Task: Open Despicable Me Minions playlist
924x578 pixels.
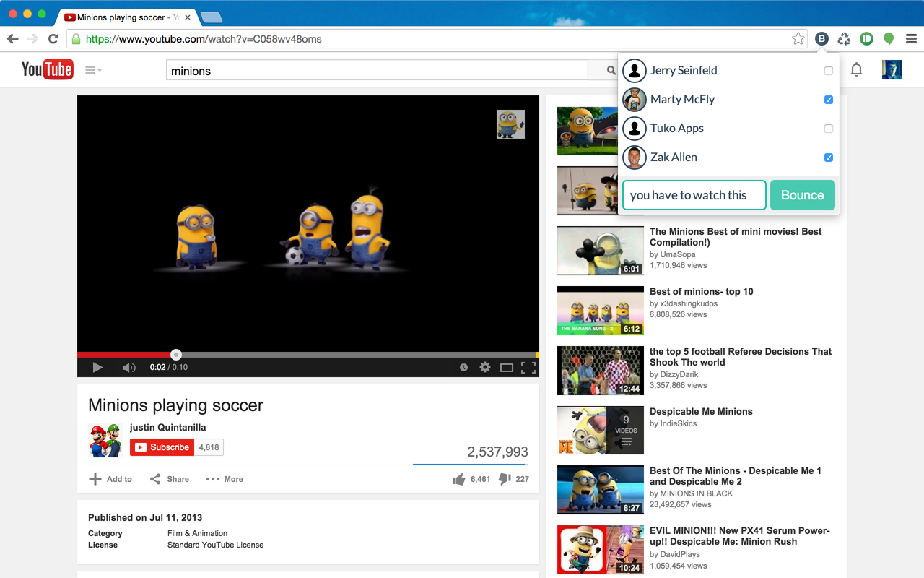Action: 701,412
